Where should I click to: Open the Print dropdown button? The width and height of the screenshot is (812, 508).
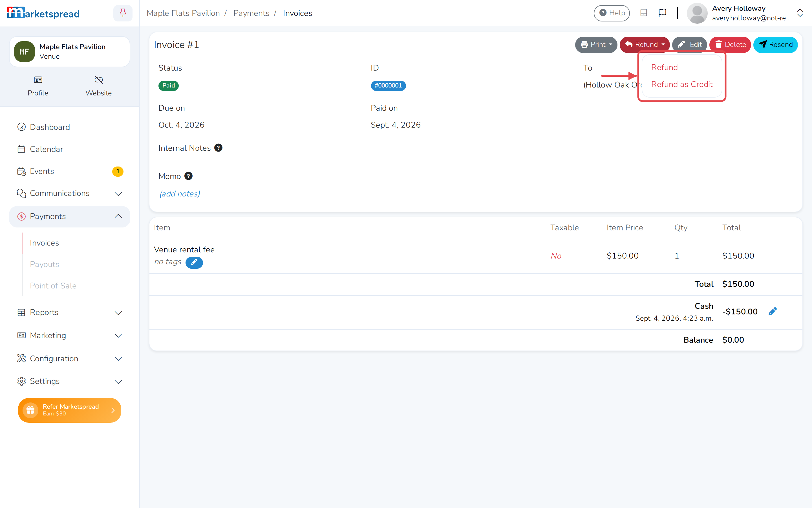tap(596, 45)
